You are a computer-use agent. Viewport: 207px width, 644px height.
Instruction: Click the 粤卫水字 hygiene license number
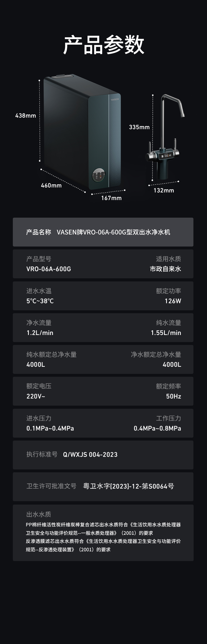click(128, 486)
